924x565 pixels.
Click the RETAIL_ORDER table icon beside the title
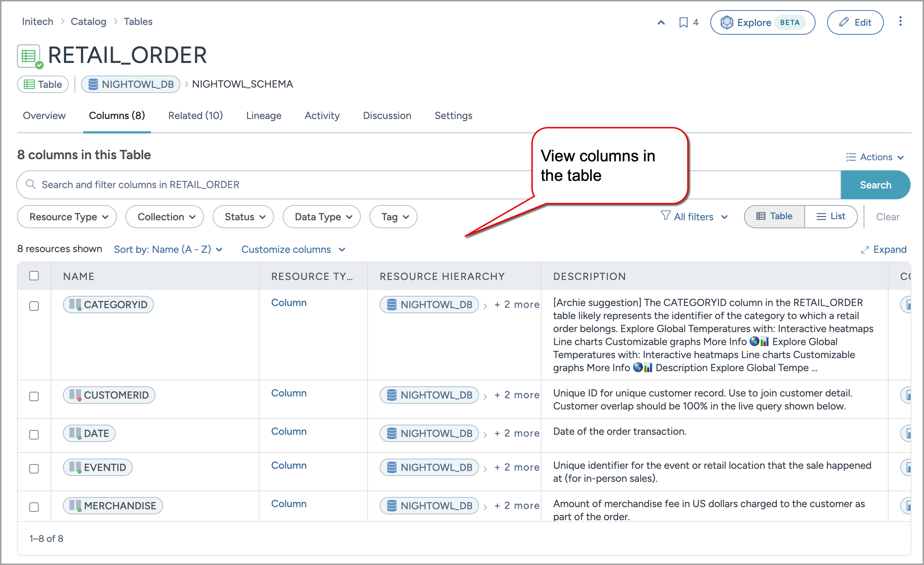(x=29, y=56)
